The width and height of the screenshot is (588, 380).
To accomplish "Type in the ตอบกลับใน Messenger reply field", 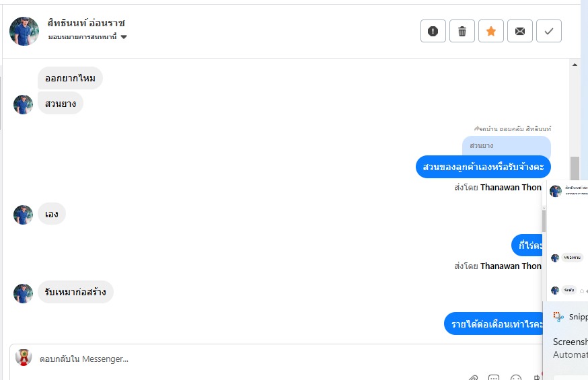I will click(x=235, y=359).
